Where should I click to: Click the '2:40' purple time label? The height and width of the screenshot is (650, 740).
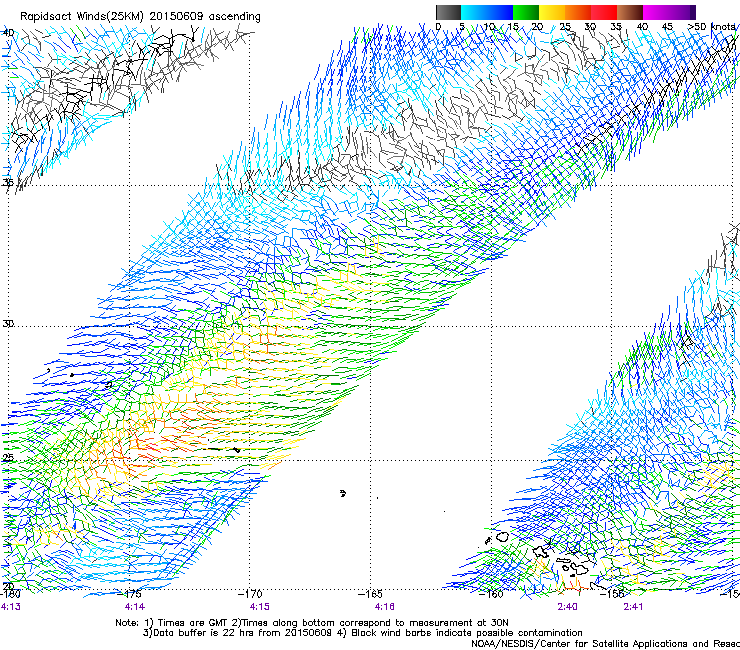click(567, 607)
